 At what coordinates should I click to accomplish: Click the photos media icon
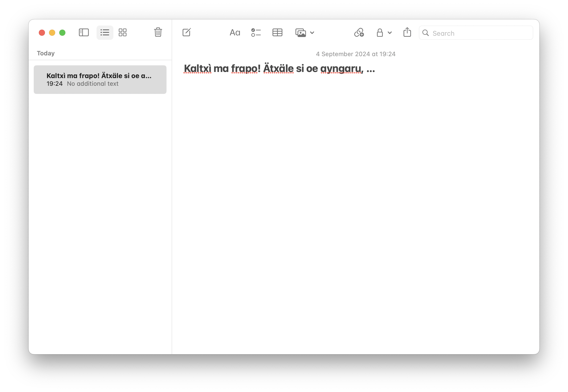coord(301,33)
